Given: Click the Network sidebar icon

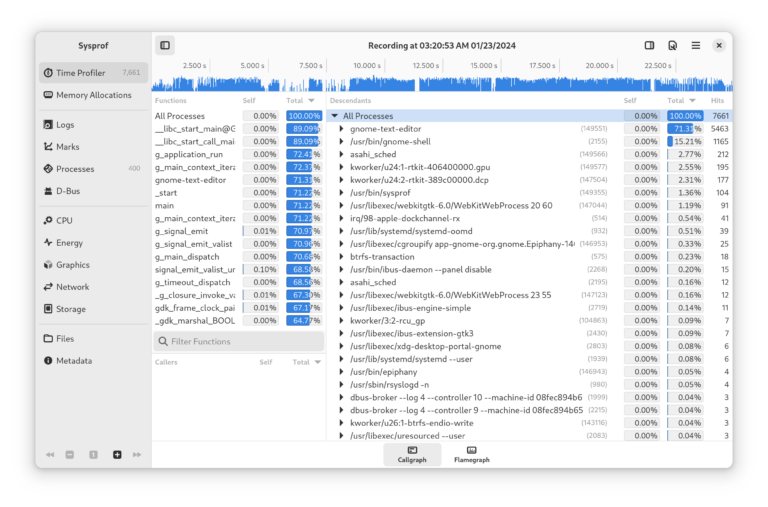Looking at the screenshot, I should point(48,287).
